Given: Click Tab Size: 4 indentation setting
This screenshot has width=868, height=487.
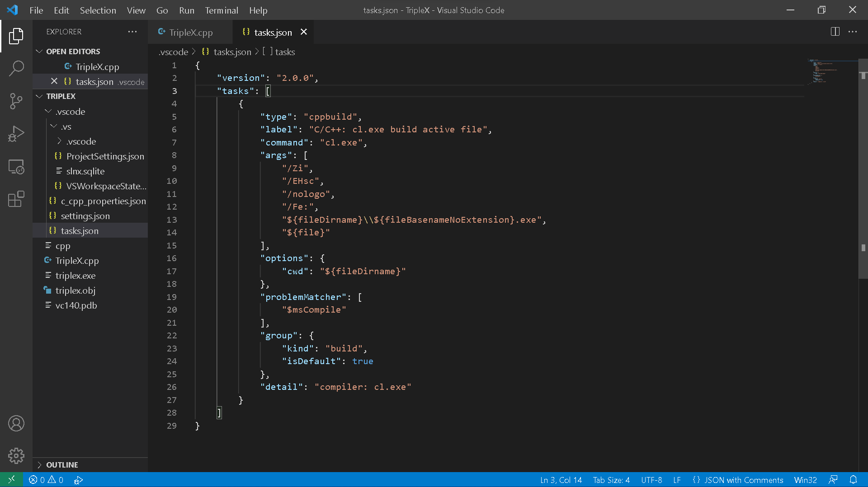Looking at the screenshot, I should pyautogui.click(x=611, y=480).
